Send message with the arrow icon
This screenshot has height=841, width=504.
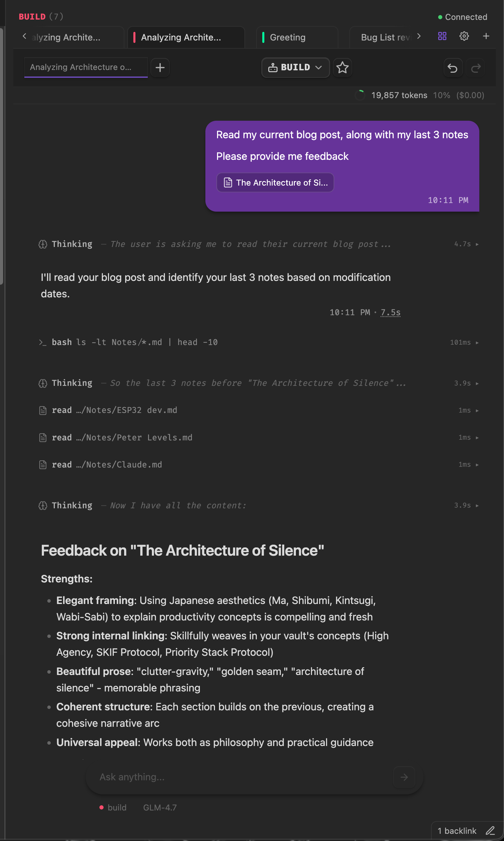pyautogui.click(x=404, y=777)
